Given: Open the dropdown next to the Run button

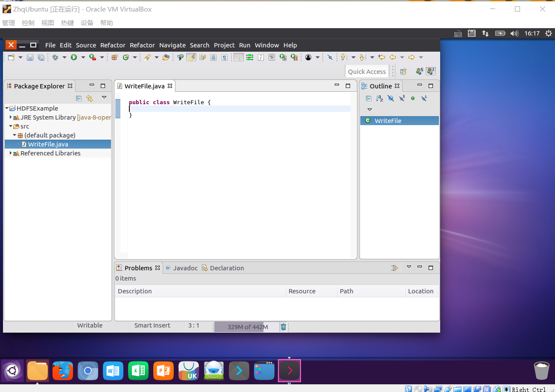Looking at the screenshot, I should point(83,57).
